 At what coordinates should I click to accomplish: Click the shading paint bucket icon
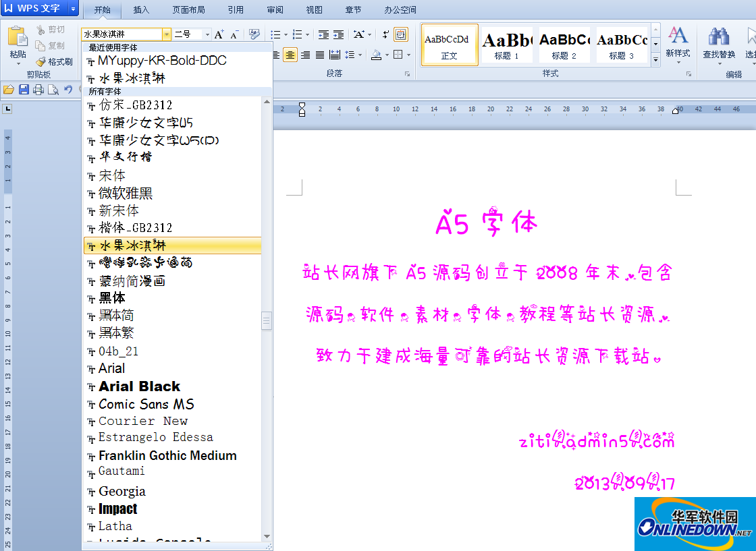pyautogui.click(x=377, y=55)
